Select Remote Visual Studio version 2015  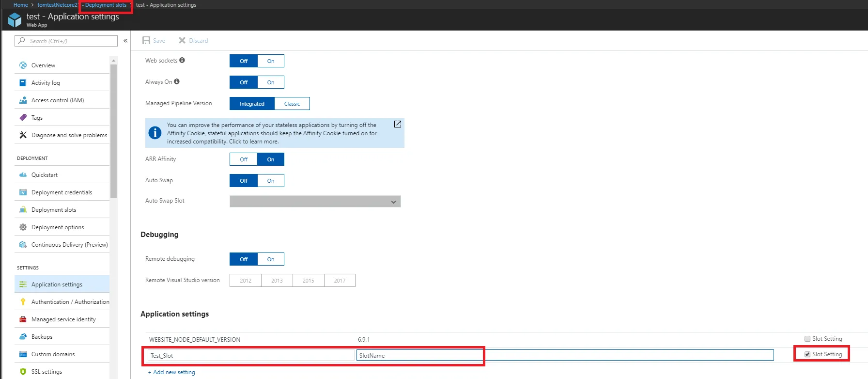[x=309, y=281]
